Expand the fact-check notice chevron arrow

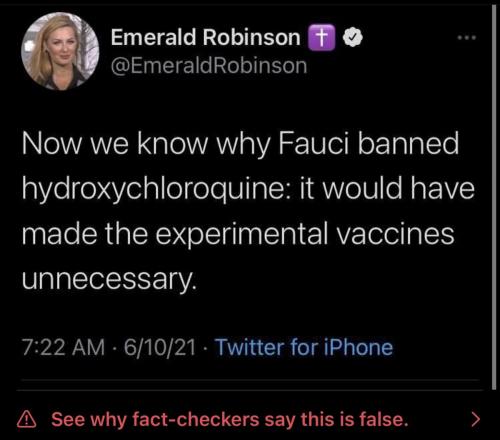click(x=476, y=420)
